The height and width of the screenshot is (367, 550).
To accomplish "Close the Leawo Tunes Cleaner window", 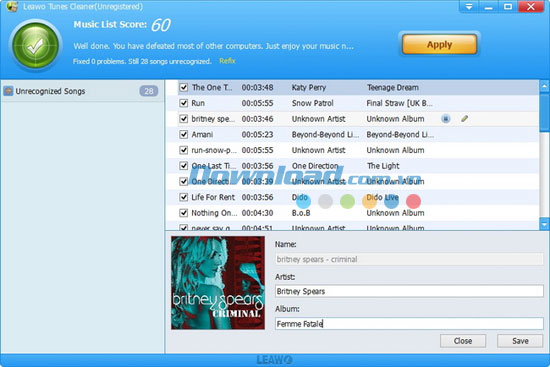I will point(531,6).
